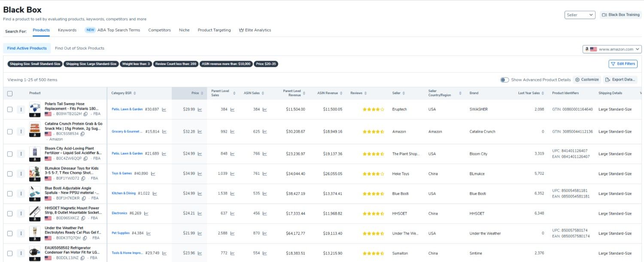Open Kitchen & Dining category link
644x262 pixels.
[124, 193]
